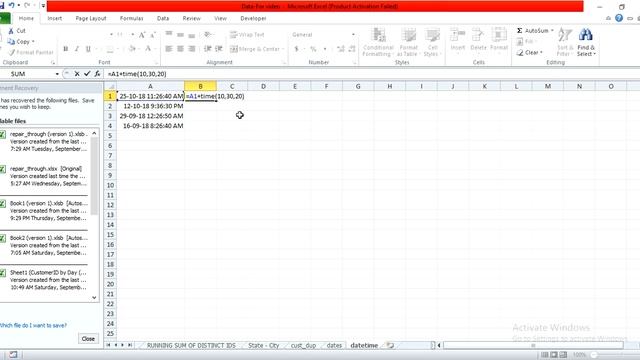Open Cell Styles gallery
Image resolution: width=640 pixels, height=360 pixels.
pos(431,42)
